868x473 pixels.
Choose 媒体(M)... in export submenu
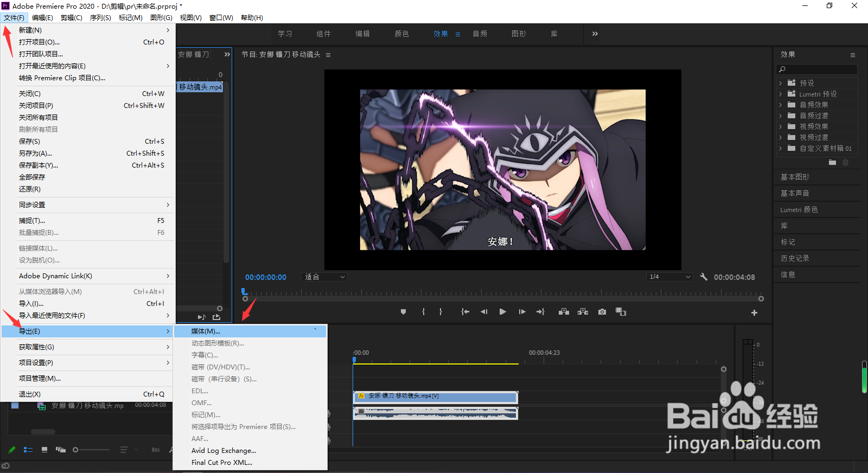250,331
